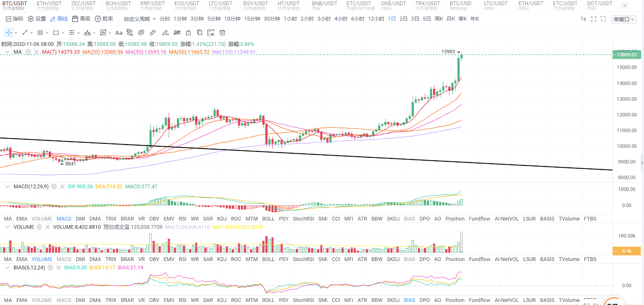Select the 周K weekly timeframe

[438, 19]
